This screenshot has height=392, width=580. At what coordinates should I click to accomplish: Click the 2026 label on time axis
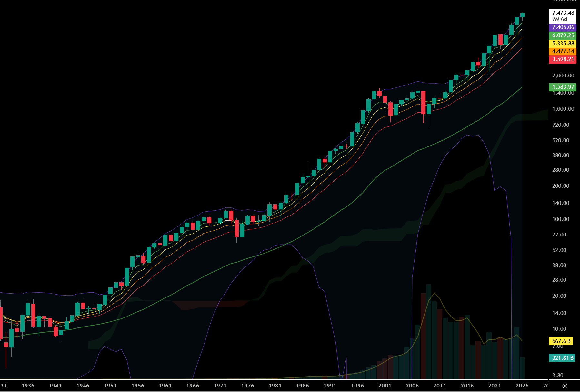[x=522, y=386]
